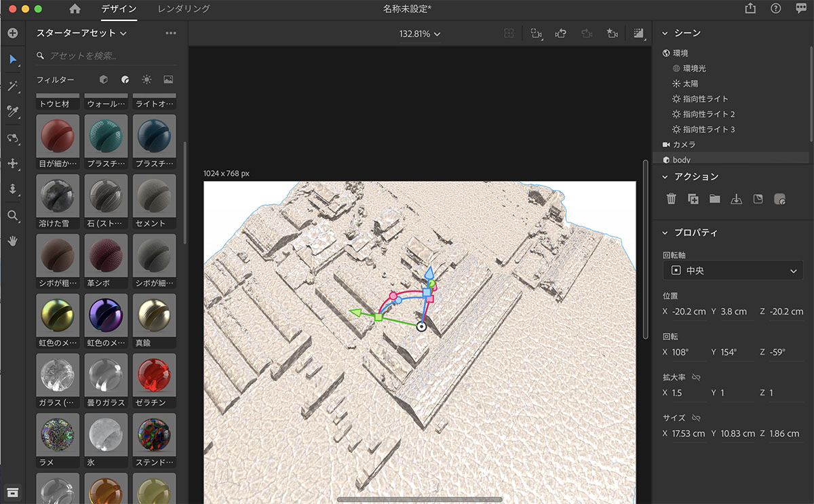
Task: Toggle the render preview icon
Action: [638, 33]
